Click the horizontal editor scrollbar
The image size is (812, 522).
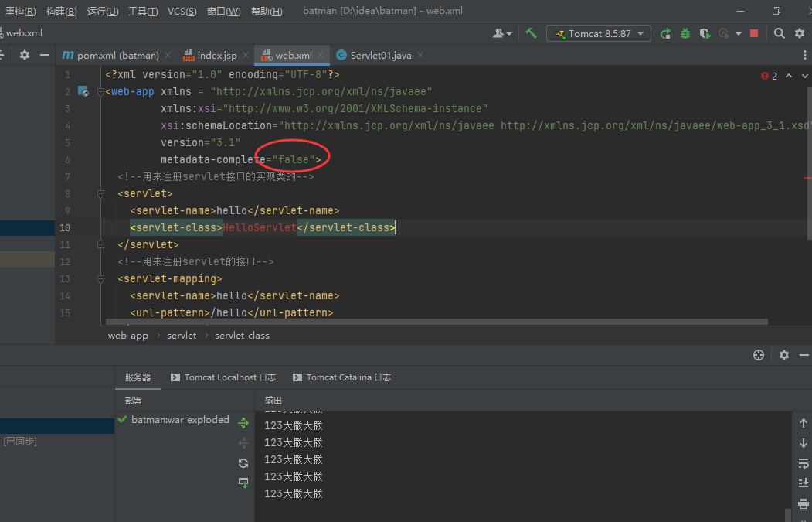[437, 322]
